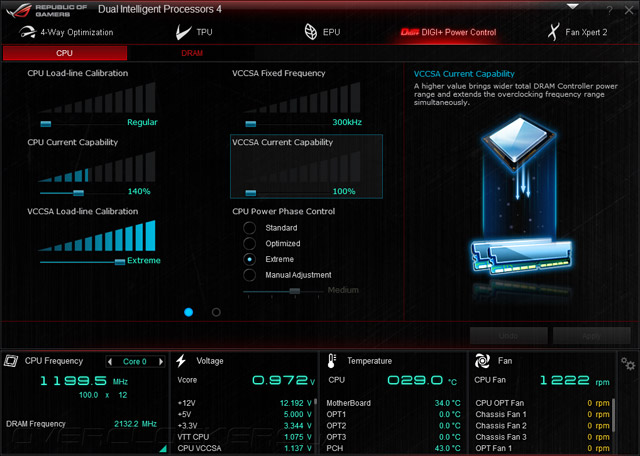The height and width of the screenshot is (456, 640).
Task: Click the VCCSA Load-line Calibration slider handle
Action: tap(120, 262)
